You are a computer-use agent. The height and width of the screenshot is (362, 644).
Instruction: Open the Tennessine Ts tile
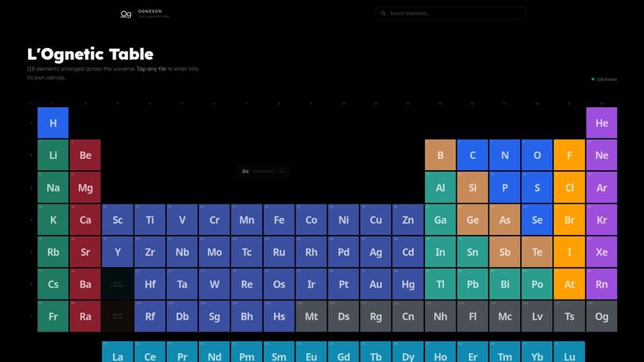[569, 316]
